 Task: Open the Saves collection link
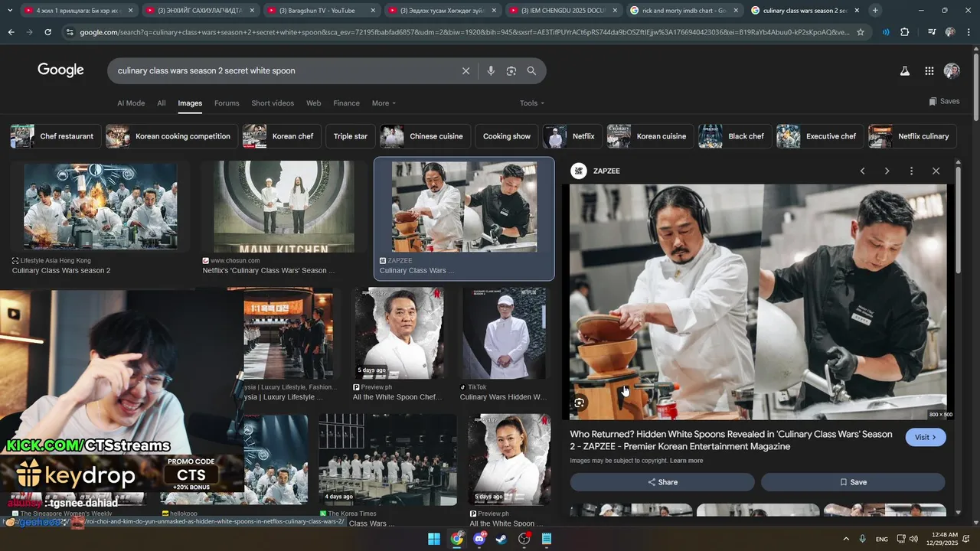[x=944, y=101]
